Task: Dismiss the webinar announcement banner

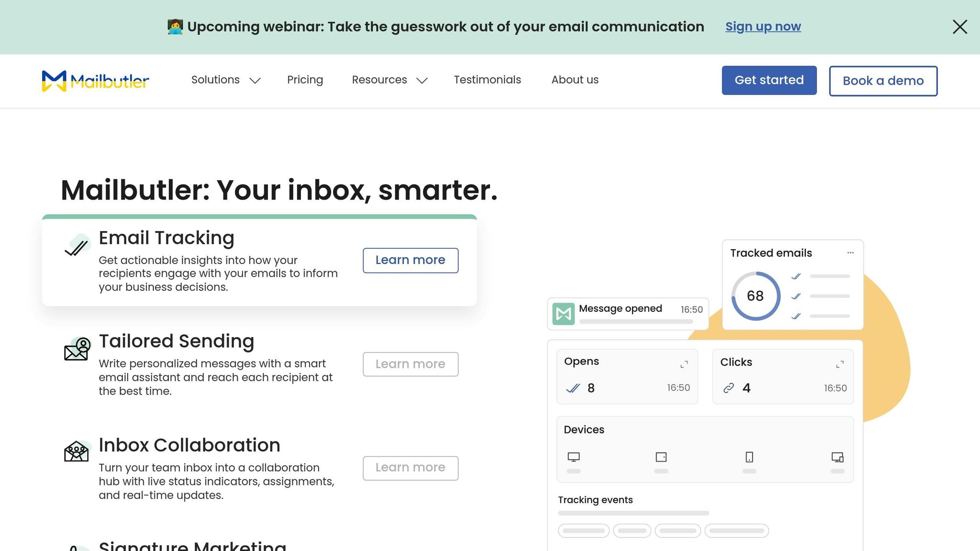Action: [959, 27]
